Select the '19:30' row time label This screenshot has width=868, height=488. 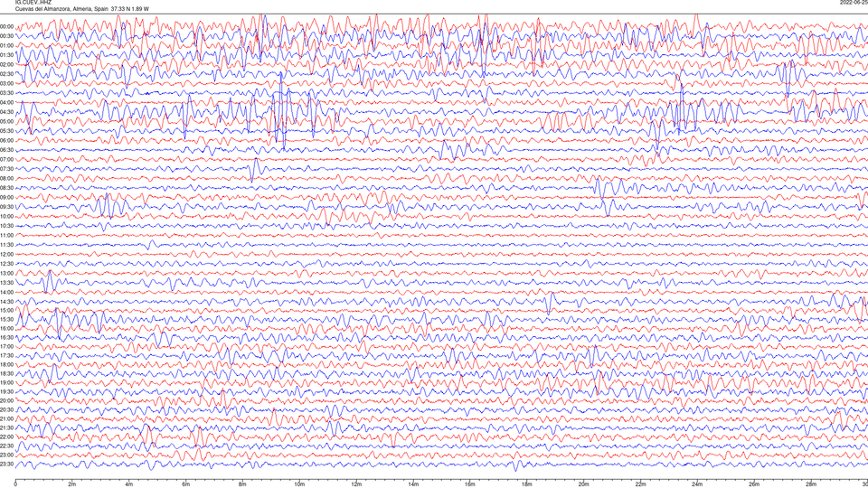[x=6, y=391]
